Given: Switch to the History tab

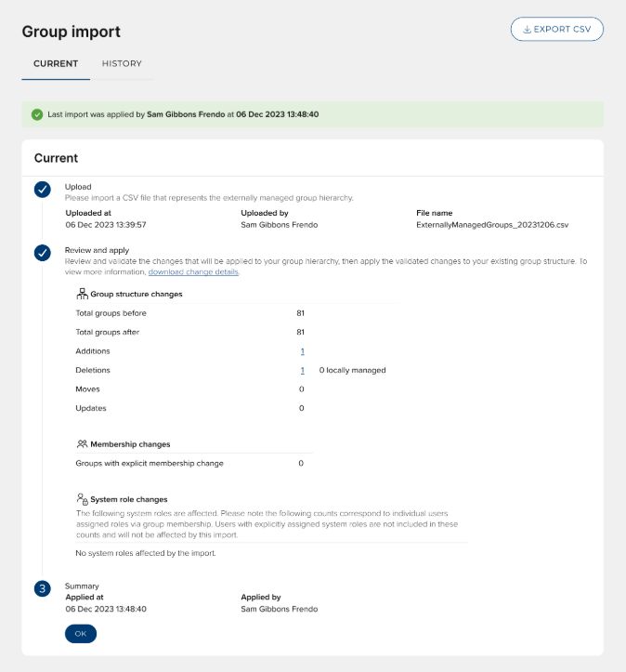Looking at the screenshot, I should 122,63.
